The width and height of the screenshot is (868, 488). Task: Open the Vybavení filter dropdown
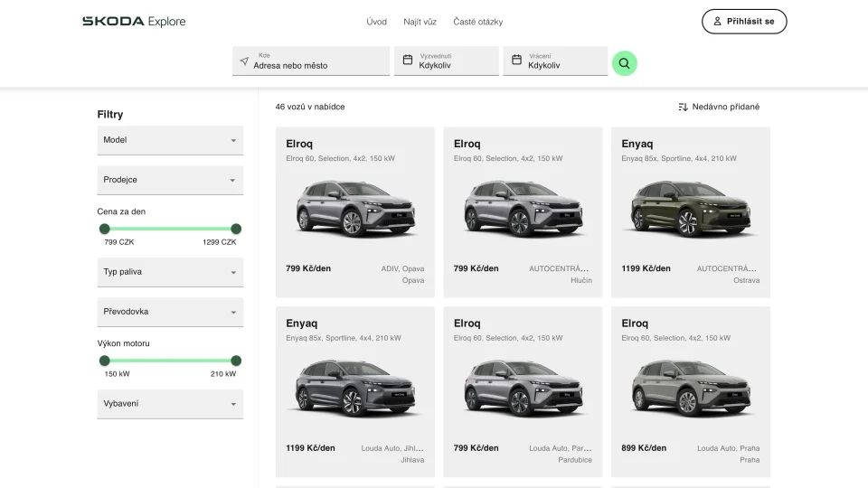170,404
